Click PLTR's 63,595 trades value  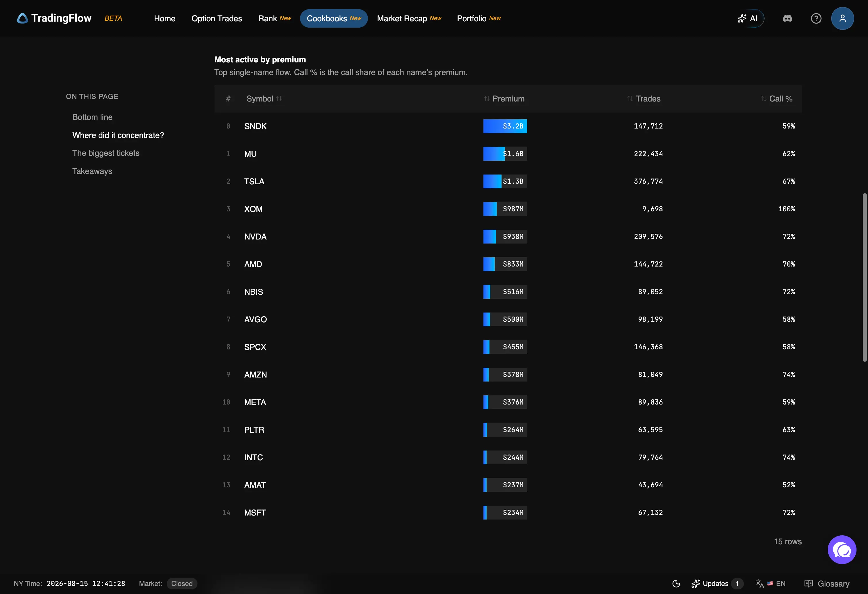pos(650,430)
